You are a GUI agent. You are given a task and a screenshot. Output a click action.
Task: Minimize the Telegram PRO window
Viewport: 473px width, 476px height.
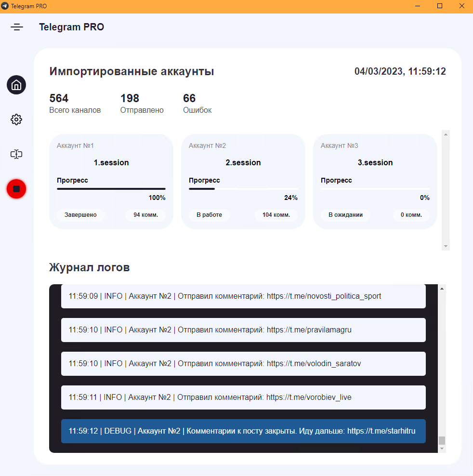[x=418, y=6]
